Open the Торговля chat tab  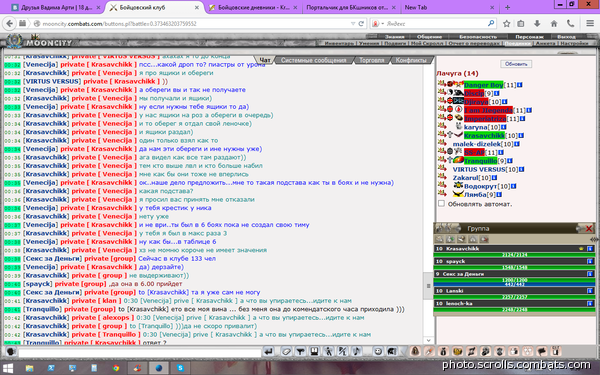coord(371,60)
